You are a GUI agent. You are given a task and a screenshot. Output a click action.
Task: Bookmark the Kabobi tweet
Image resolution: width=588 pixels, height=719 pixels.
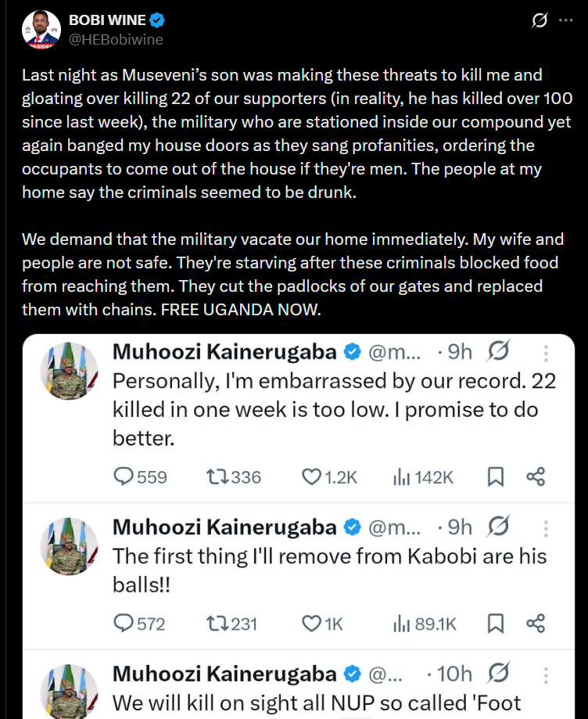495,623
